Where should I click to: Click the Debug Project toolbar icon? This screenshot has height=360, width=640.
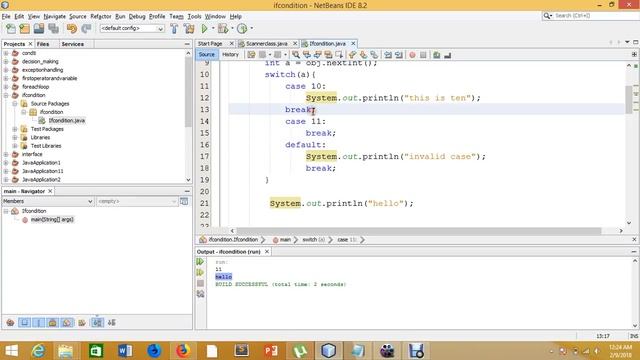point(223,29)
